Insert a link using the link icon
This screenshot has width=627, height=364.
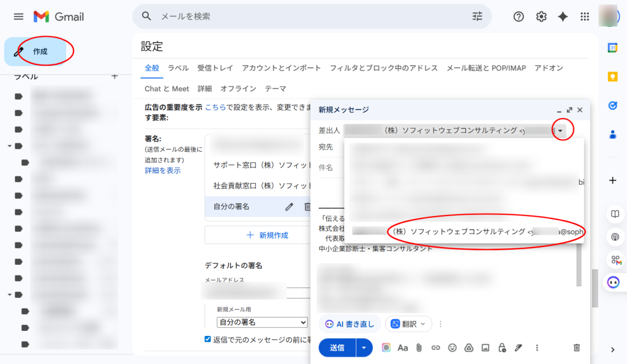point(436,347)
